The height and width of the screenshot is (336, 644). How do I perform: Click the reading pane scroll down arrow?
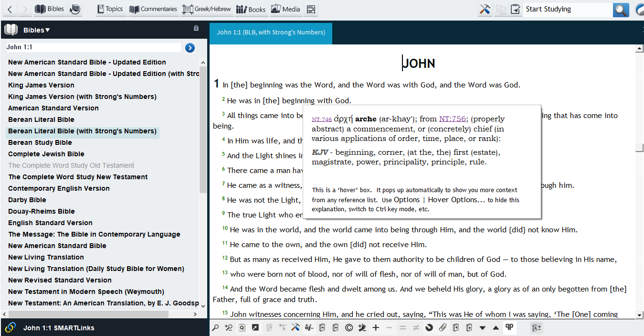coord(640,314)
